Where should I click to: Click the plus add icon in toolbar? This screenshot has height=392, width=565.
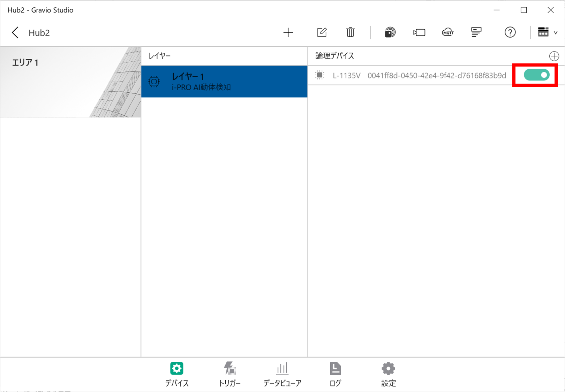288,33
